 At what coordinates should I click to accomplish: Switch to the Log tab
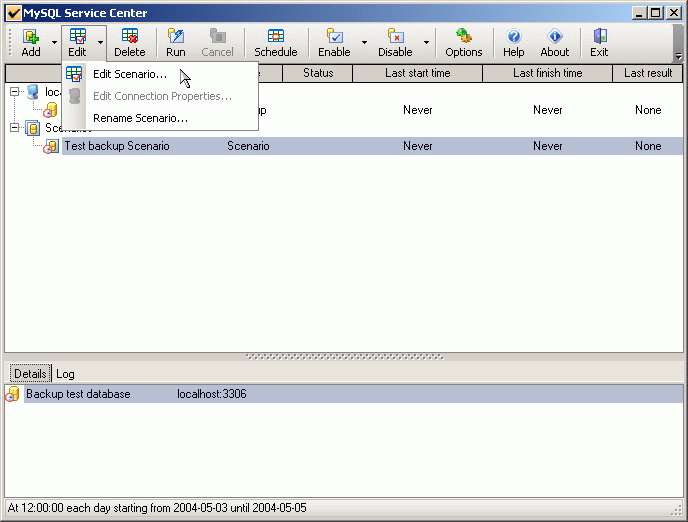coord(65,374)
